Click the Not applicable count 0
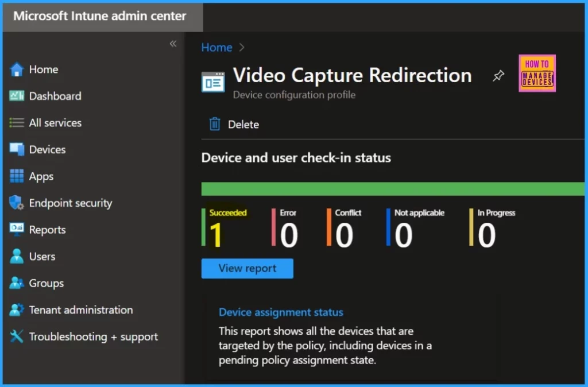 [x=404, y=235]
